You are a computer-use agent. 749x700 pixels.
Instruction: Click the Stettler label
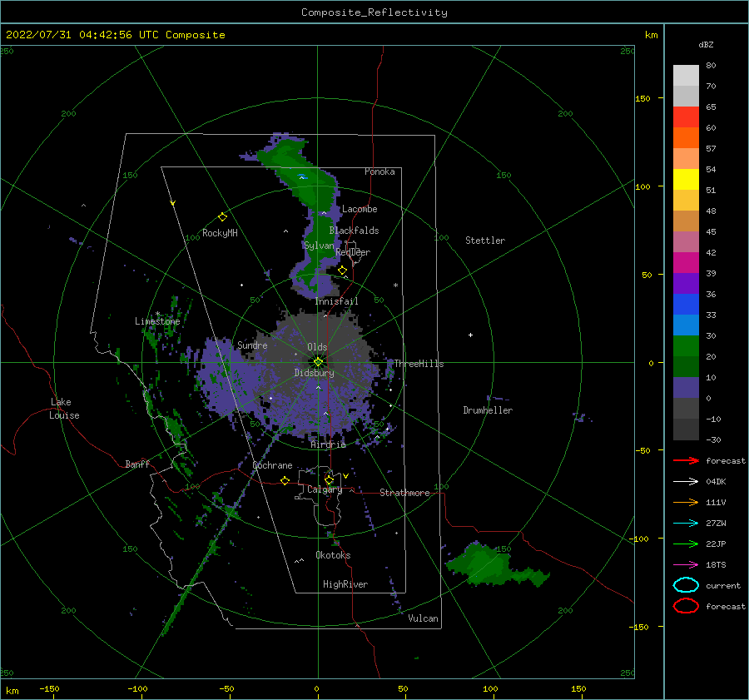pos(485,241)
